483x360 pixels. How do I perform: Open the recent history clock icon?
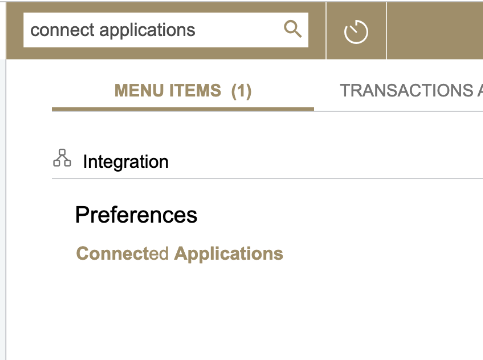[x=356, y=32]
